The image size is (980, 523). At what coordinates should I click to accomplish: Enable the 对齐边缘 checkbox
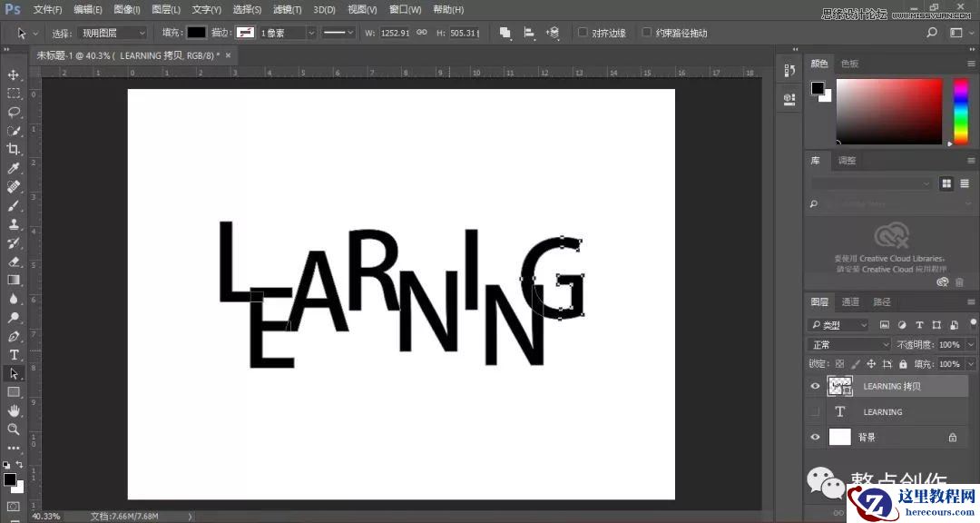pyautogui.click(x=583, y=33)
